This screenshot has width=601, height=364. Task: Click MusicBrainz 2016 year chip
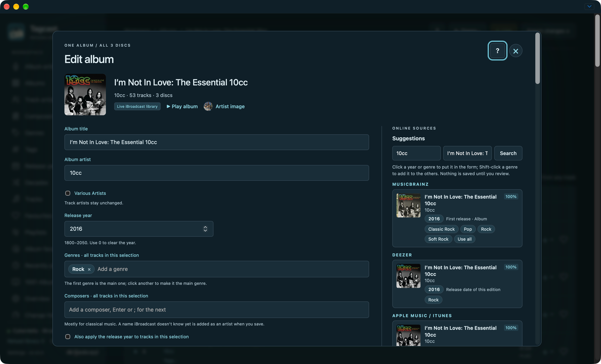434,219
